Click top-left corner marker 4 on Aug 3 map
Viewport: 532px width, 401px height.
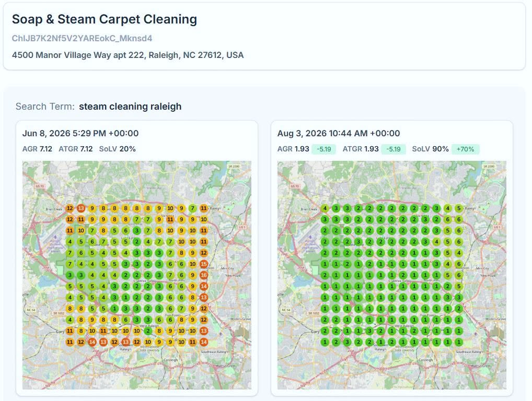[325, 208]
